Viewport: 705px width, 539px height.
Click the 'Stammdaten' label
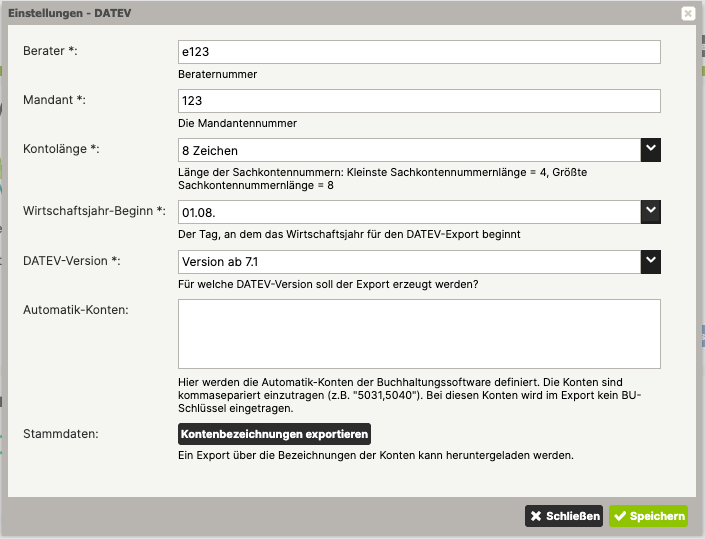tap(58, 433)
